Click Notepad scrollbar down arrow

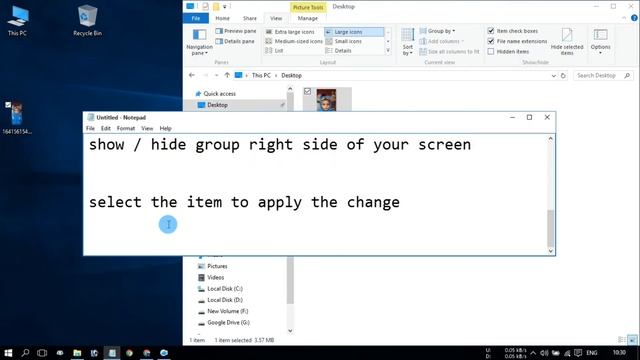[x=551, y=251]
